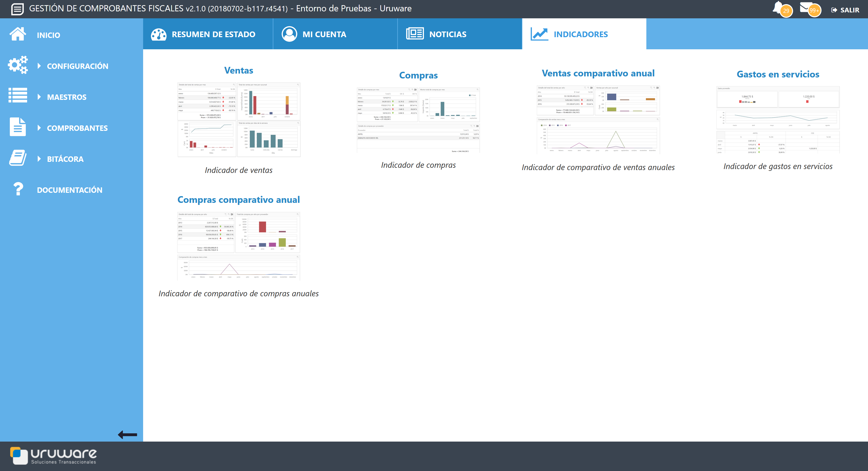Expand the BITÁCORA submenu arrow
Image resolution: width=868 pixels, height=471 pixels.
[39, 159]
